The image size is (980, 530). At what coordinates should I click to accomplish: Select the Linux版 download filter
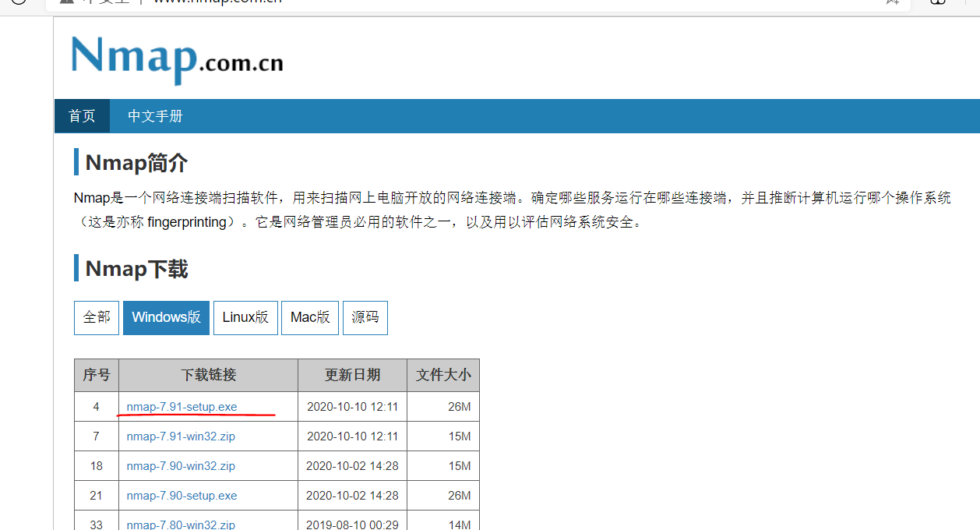245,317
